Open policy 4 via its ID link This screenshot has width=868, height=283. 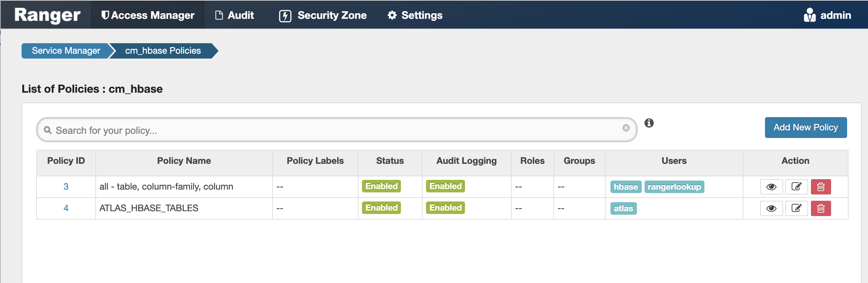(66, 207)
